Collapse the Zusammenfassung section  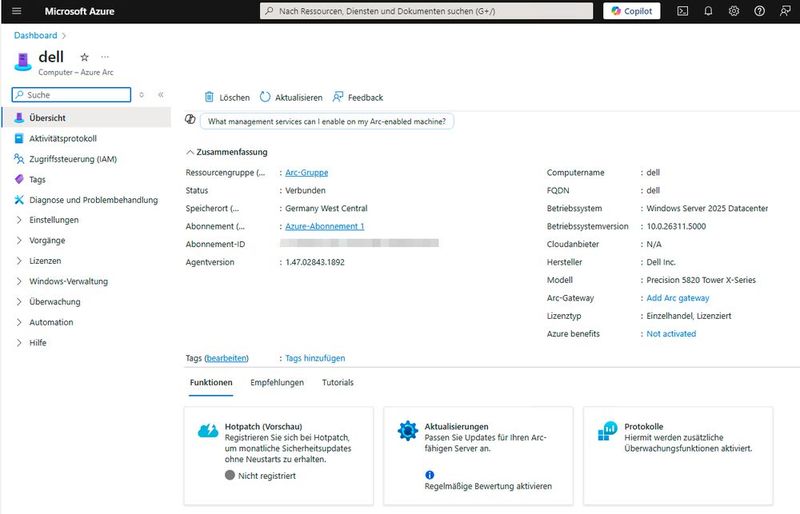tap(190, 152)
